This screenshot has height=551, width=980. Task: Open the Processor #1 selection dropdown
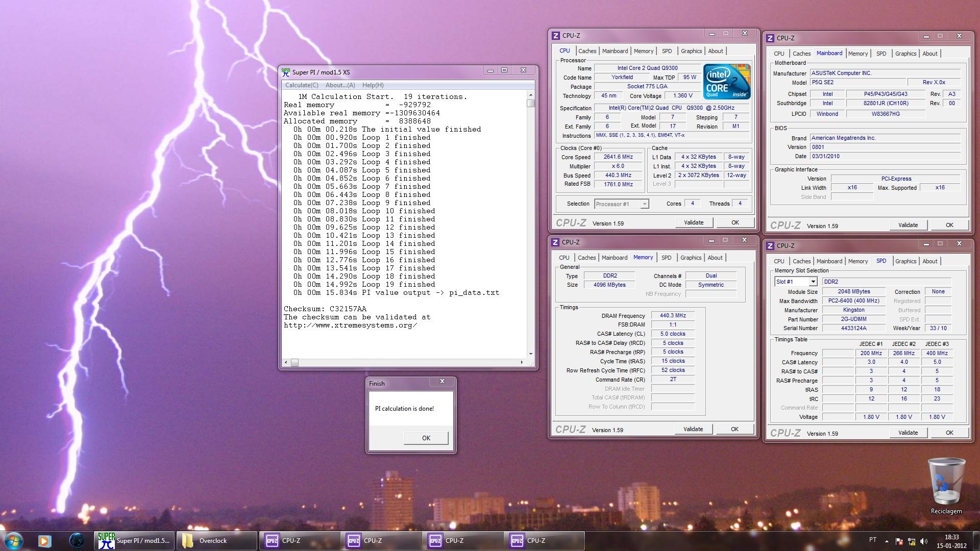click(x=621, y=204)
